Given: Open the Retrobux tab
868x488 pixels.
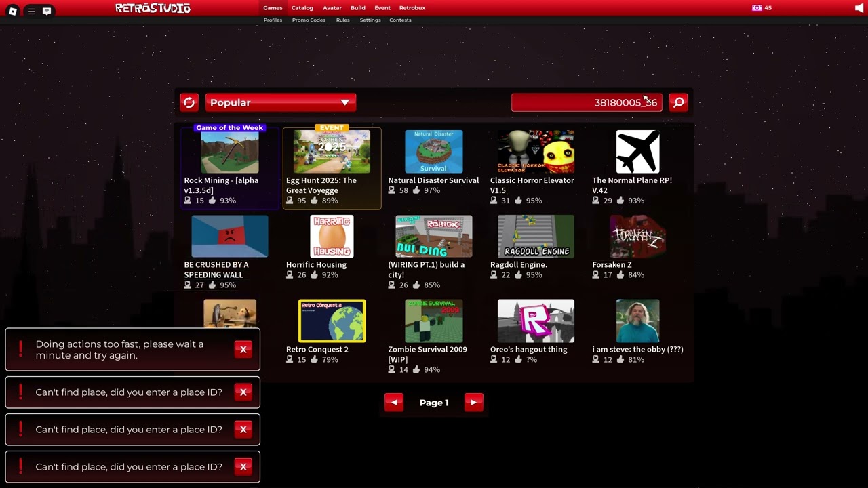Looking at the screenshot, I should click(412, 8).
